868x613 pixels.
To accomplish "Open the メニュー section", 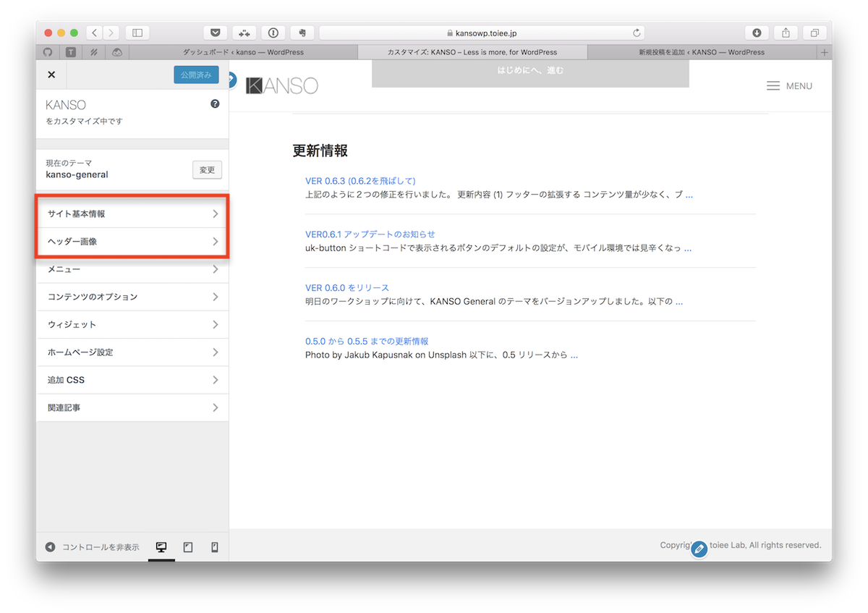I will tap(132, 269).
